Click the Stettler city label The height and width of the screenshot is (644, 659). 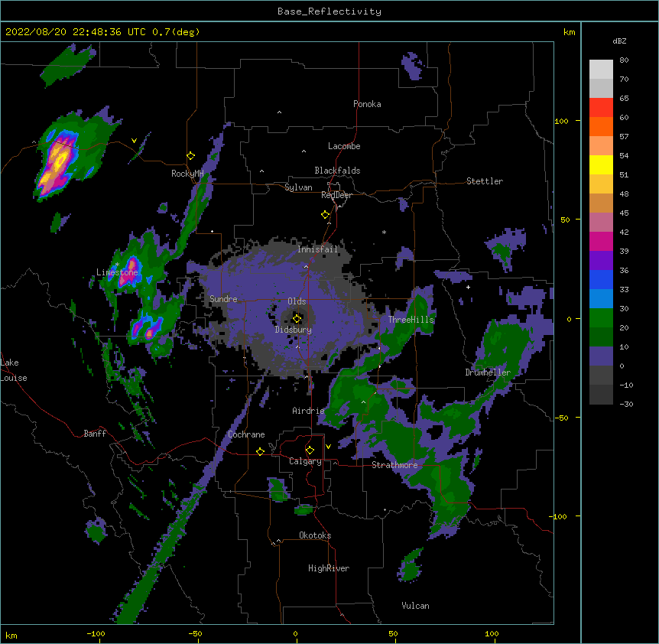[x=485, y=181]
